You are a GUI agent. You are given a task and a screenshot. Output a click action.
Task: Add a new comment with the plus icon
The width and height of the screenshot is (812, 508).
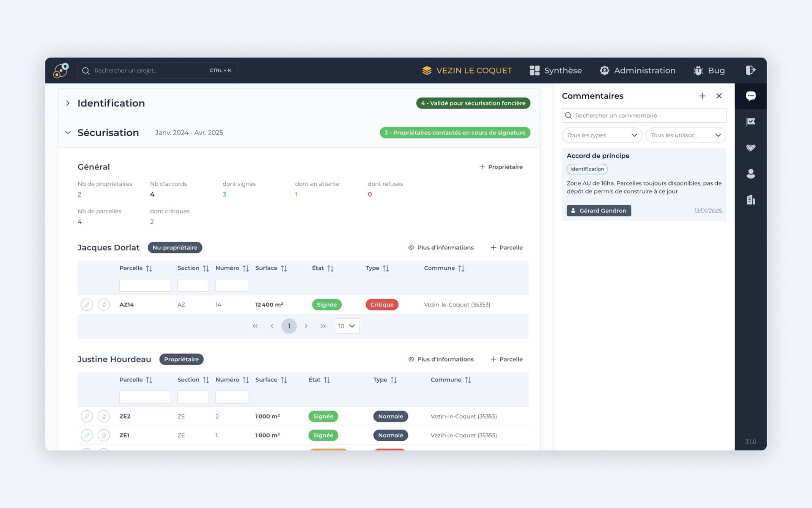702,96
